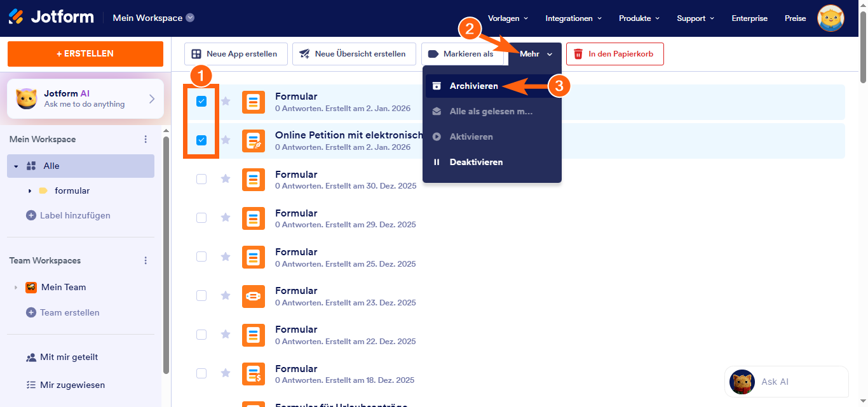The width and height of the screenshot is (868, 407).
Task: Open Mit mir geteilt
Action: (x=62, y=357)
